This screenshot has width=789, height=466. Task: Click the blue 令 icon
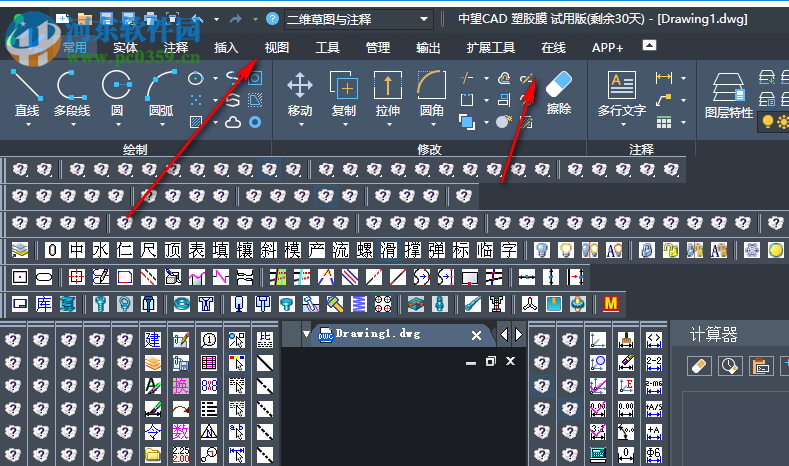[153, 432]
